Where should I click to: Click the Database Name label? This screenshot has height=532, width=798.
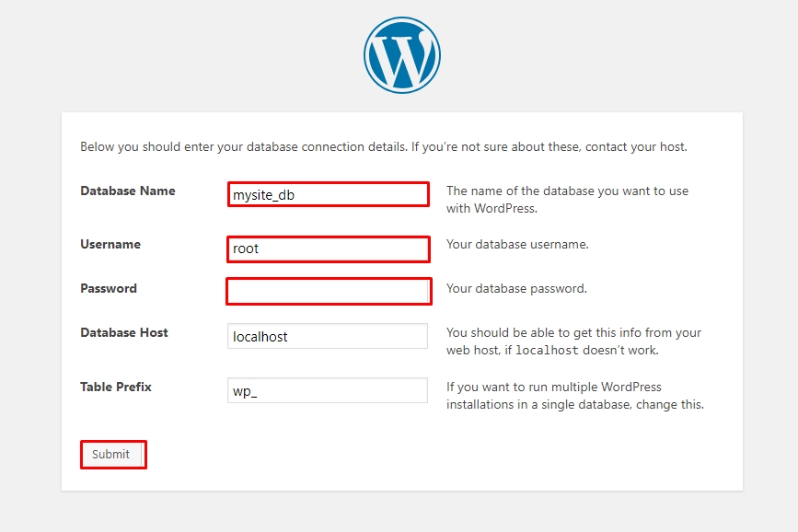(128, 191)
